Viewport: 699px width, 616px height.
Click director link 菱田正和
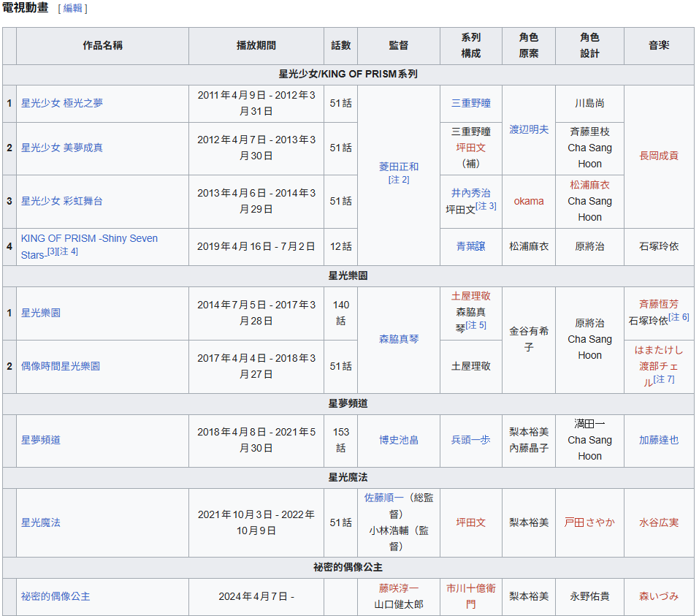(x=399, y=167)
